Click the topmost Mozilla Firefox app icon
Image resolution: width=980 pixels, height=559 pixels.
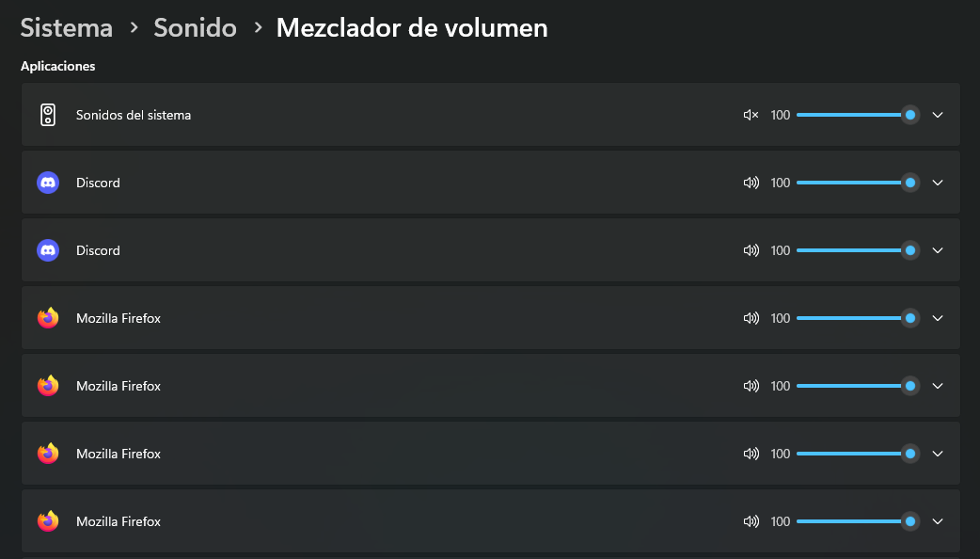point(48,318)
